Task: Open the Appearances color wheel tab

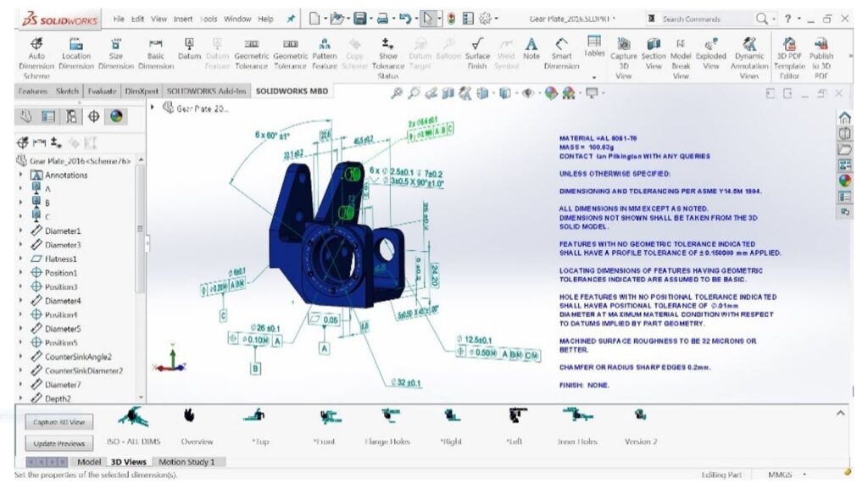Action: coord(115,116)
